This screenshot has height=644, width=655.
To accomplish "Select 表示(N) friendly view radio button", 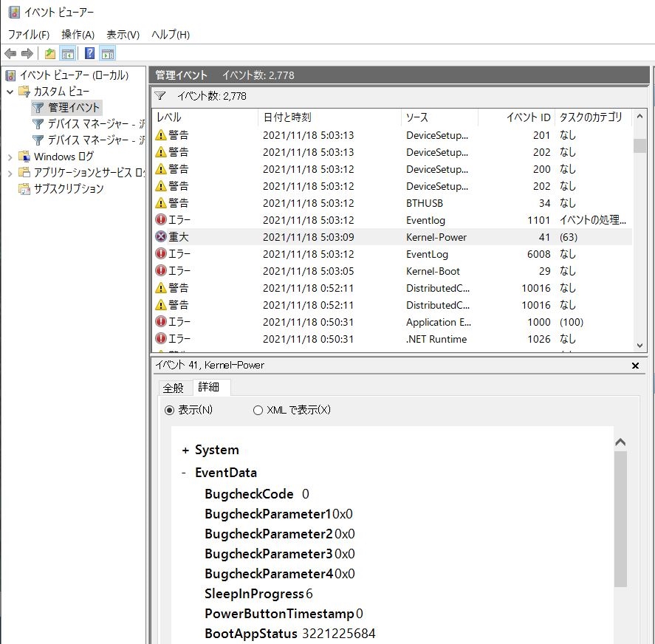I will 169,410.
